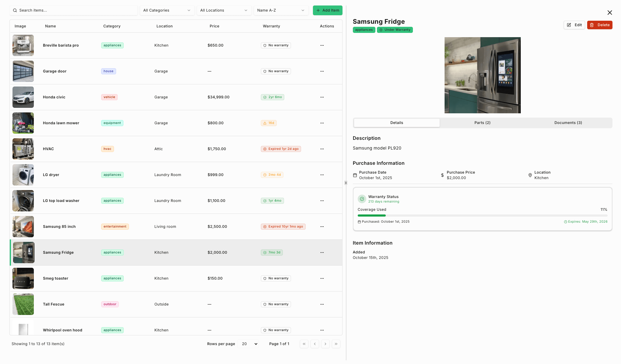Click the calendar icon next to Purchase Date
The height and width of the screenshot is (364, 621).
(355, 175)
